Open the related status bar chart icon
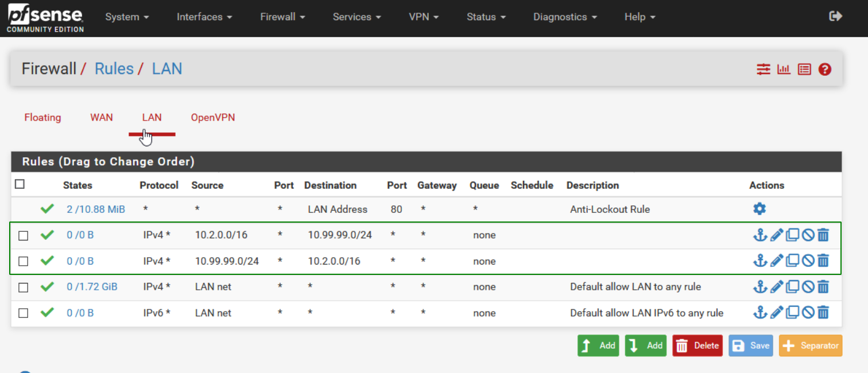868x373 pixels. click(x=784, y=69)
